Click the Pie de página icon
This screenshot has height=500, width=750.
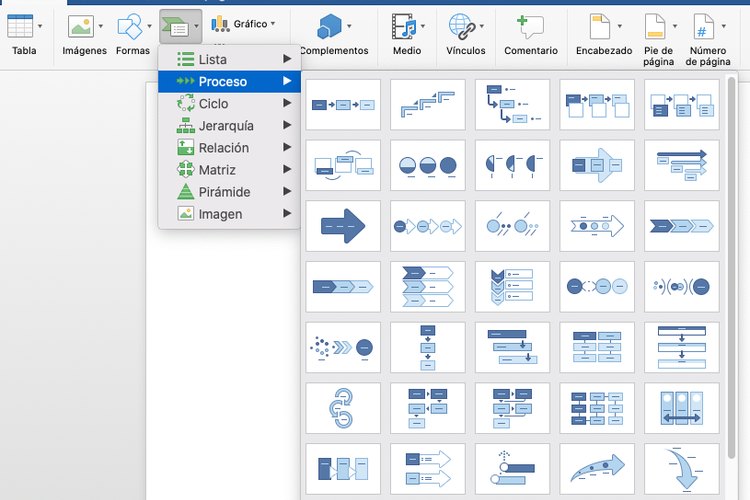[x=655, y=26]
